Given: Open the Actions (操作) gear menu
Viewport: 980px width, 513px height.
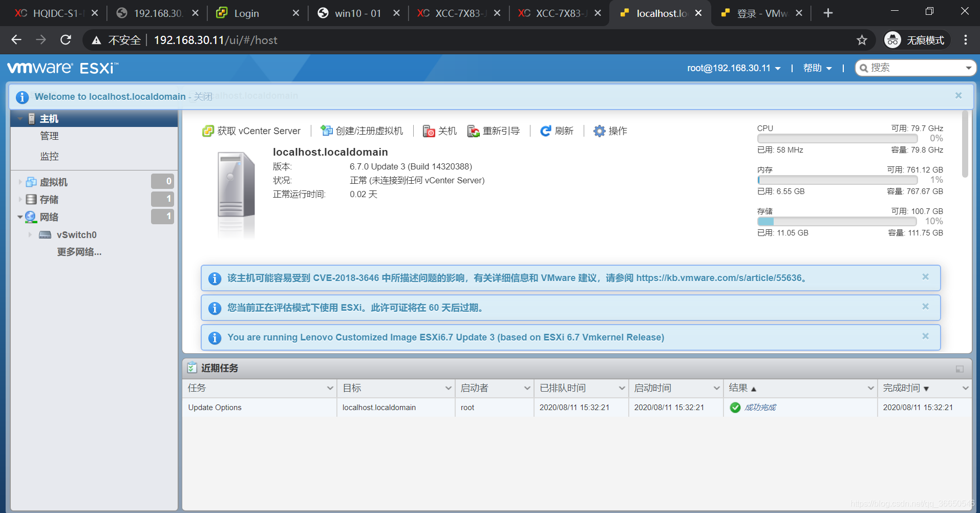Looking at the screenshot, I should [x=610, y=131].
